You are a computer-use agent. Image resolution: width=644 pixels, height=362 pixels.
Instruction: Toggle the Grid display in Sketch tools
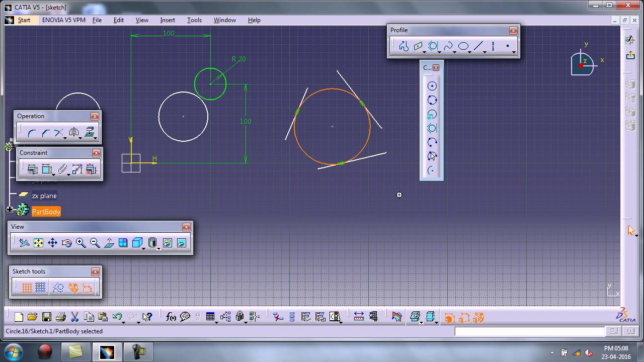click(27, 288)
